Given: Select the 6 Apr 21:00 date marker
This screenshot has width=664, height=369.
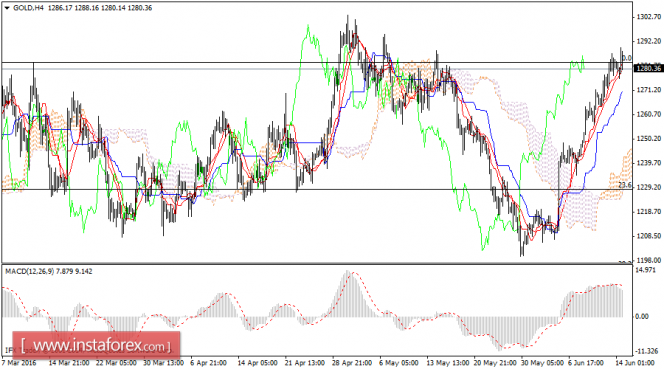Looking at the screenshot, I should pos(208,363).
